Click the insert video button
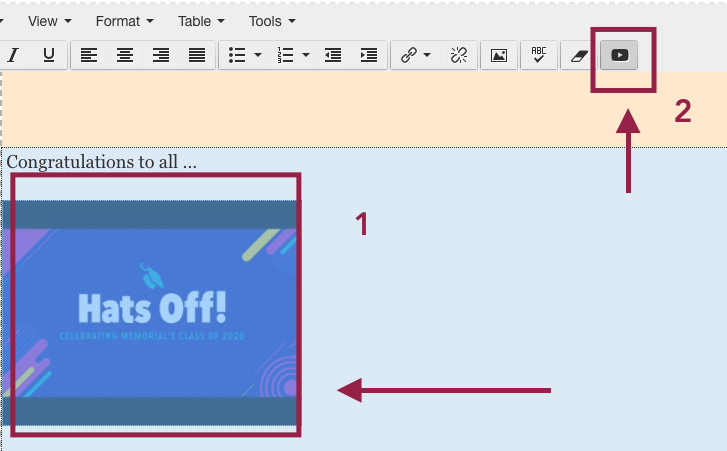 [619, 55]
